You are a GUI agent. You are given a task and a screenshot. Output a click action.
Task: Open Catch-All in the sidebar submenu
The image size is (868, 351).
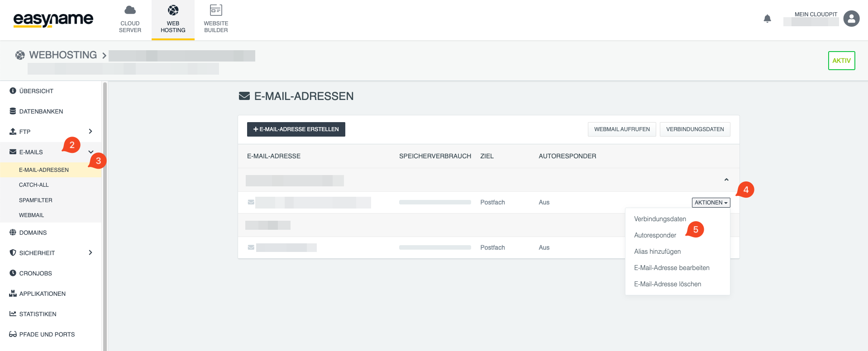pos(34,185)
